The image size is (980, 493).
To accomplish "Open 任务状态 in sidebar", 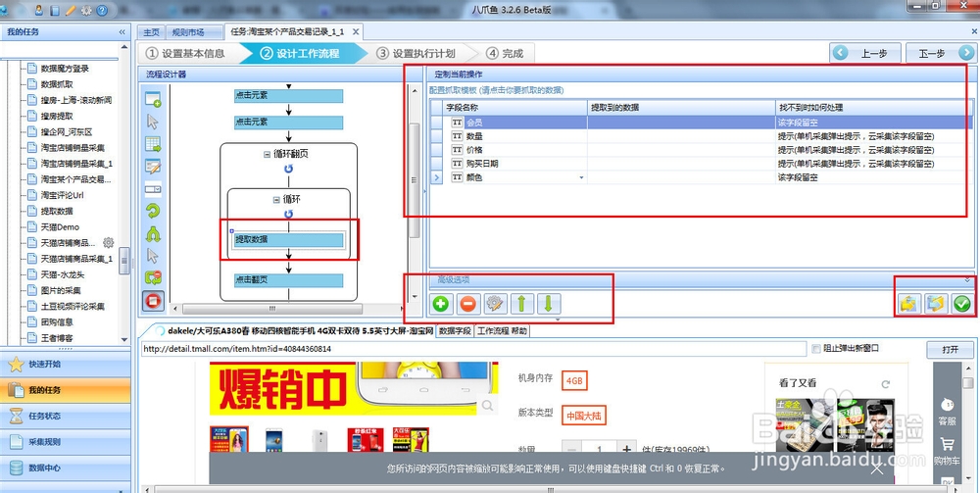I will coord(65,416).
